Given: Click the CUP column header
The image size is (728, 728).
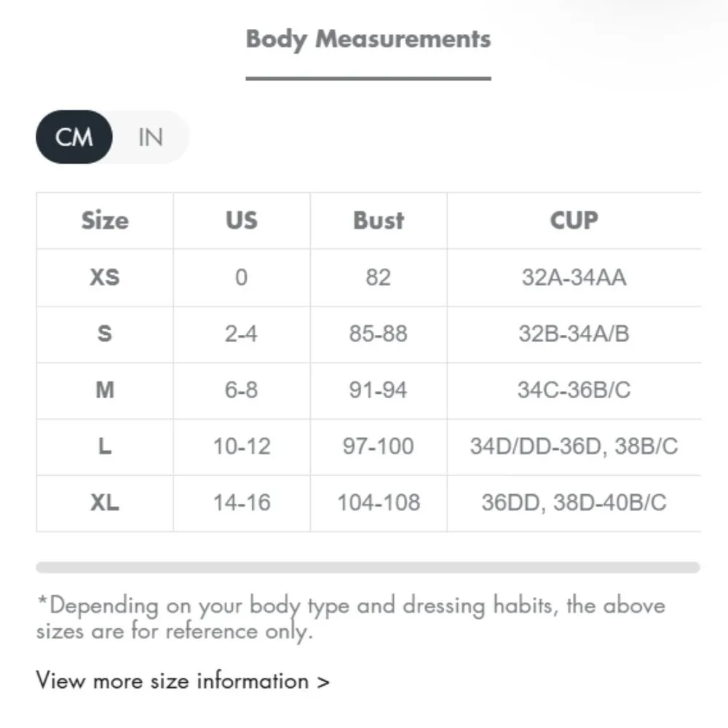Looking at the screenshot, I should pos(574,221).
